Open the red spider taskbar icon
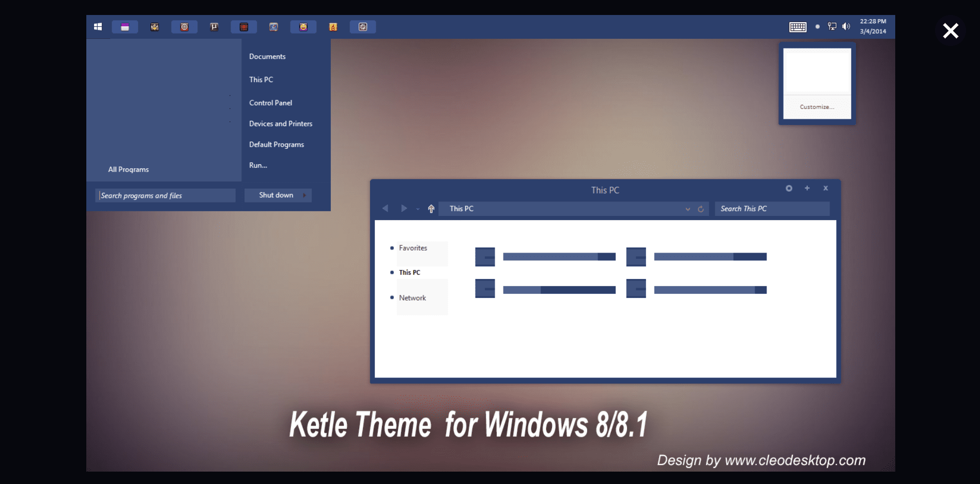Viewport: 980px width, 484px height. point(244,27)
